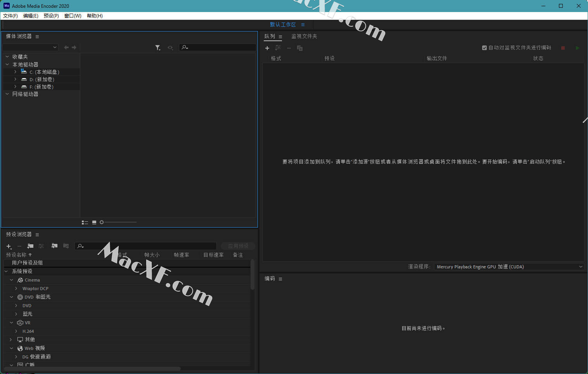588x374 pixels.
Task: Open the 编辑(E) menu
Action: pos(31,16)
